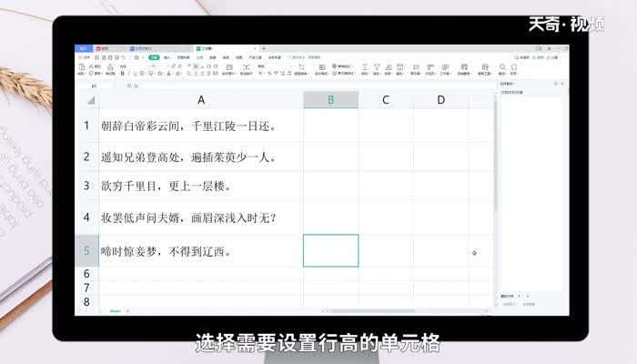Click cell containing 朝辞白帝彩云间
This screenshot has height=364, width=637.
[201, 126]
